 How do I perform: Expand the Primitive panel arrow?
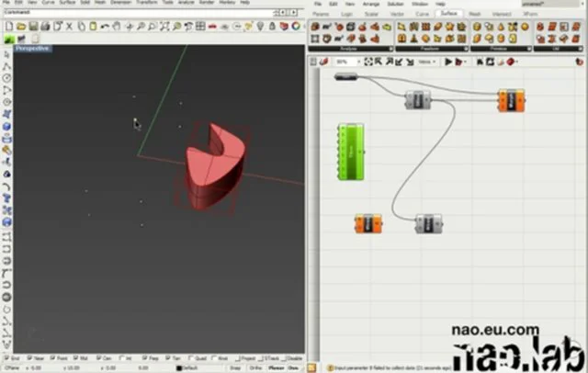[529, 49]
